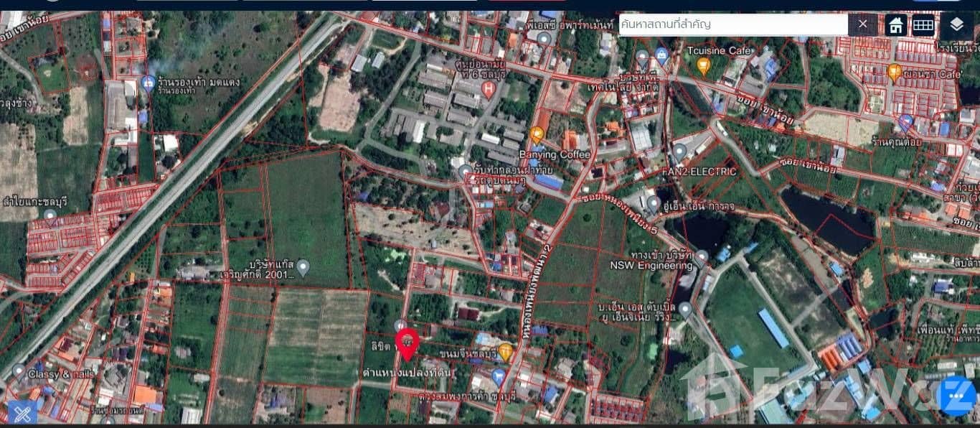Clear the place search with X
The width and height of the screenshot is (980, 428).
coord(862,24)
